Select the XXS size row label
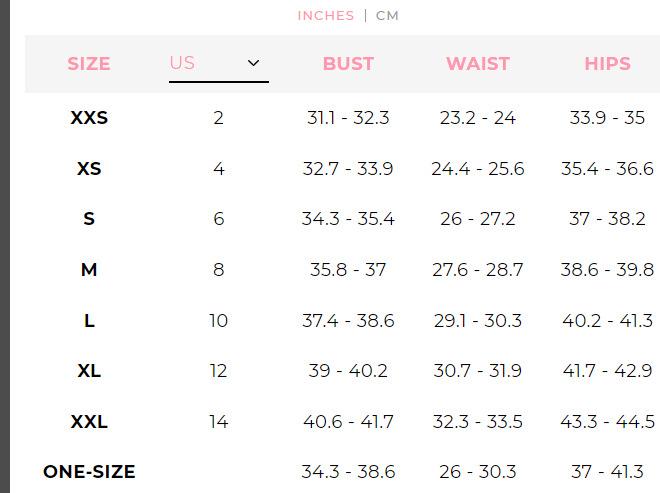 coord(89,118)
